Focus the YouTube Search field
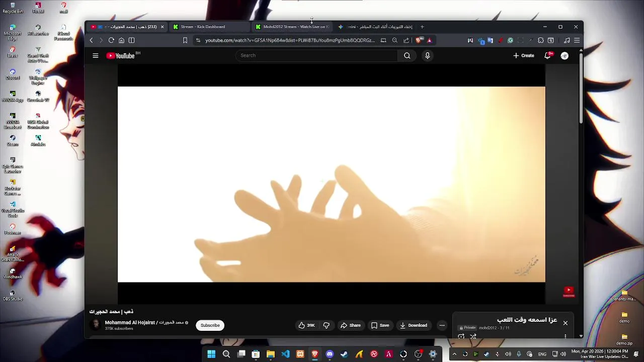The height and width of the screenshot is (362, 644). click(317, 55)
